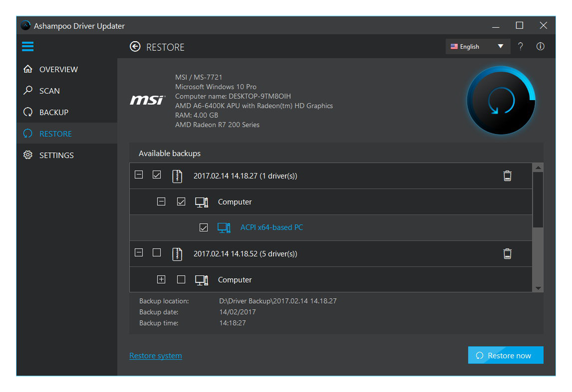Click the backup location path D:\Driver Backup

point(277,301)
